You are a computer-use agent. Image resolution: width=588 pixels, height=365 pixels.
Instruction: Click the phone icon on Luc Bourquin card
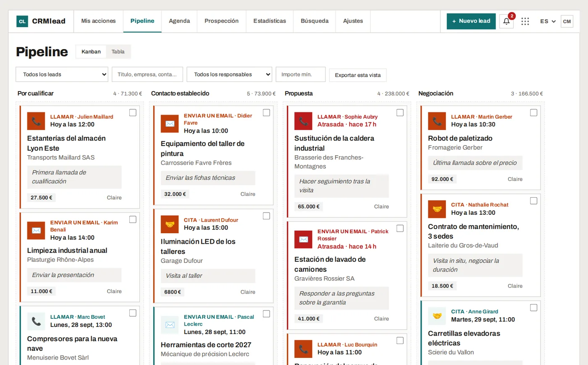coord(303,349)
